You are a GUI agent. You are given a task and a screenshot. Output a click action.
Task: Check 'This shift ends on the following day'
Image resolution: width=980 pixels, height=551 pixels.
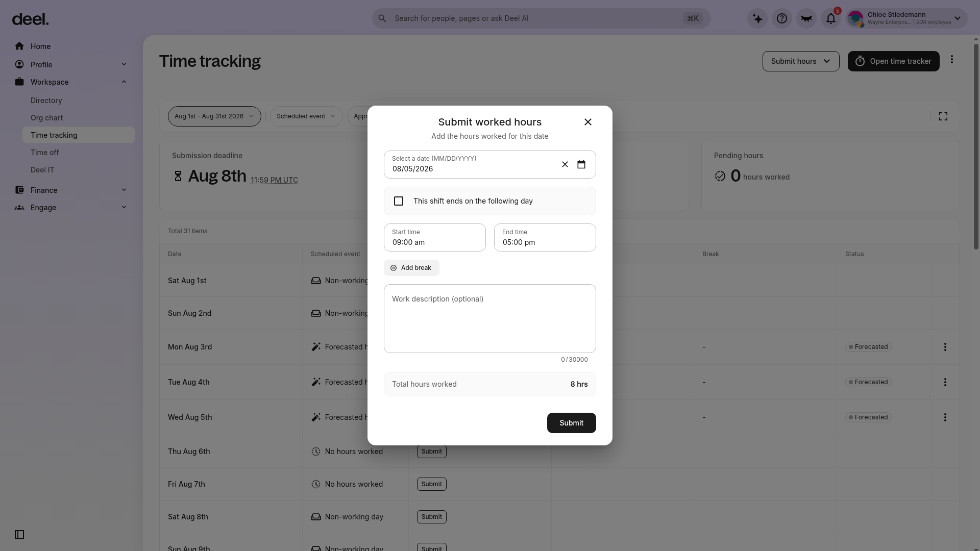point(399,201)
